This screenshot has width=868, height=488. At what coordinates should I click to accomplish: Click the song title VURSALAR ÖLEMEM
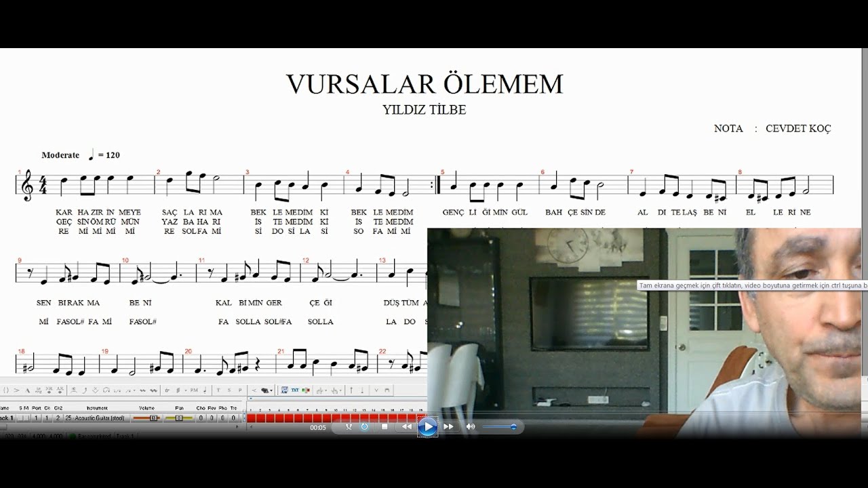(x=425, y=84)
